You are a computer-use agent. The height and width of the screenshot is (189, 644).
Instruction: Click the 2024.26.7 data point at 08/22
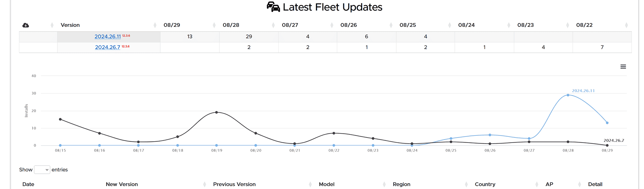click(x=334, y=133)
